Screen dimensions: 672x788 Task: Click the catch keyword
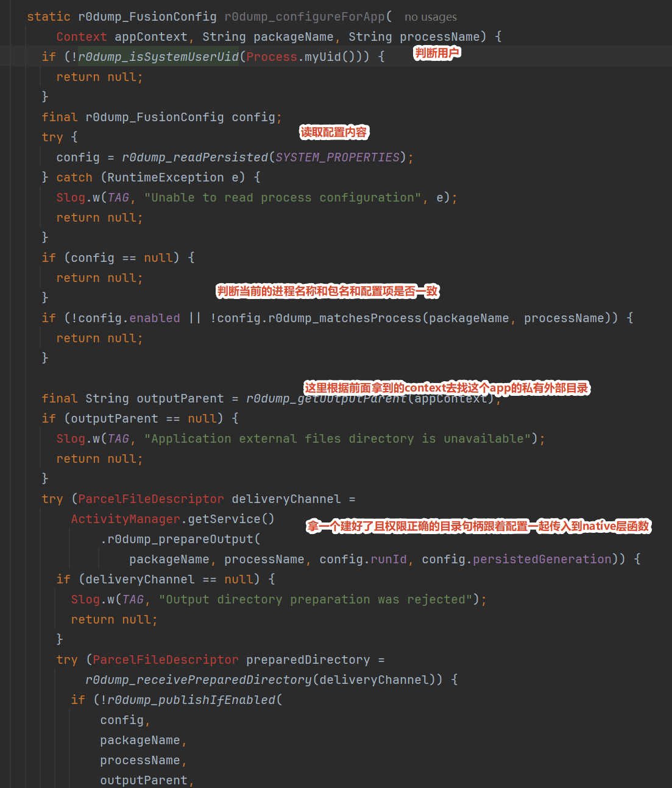click(74, 177)
